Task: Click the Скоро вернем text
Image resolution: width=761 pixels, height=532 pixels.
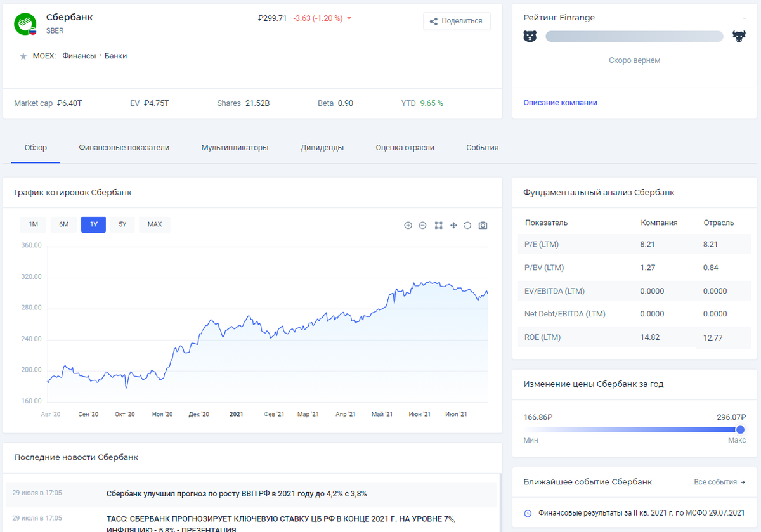Action: click(634, 60)
